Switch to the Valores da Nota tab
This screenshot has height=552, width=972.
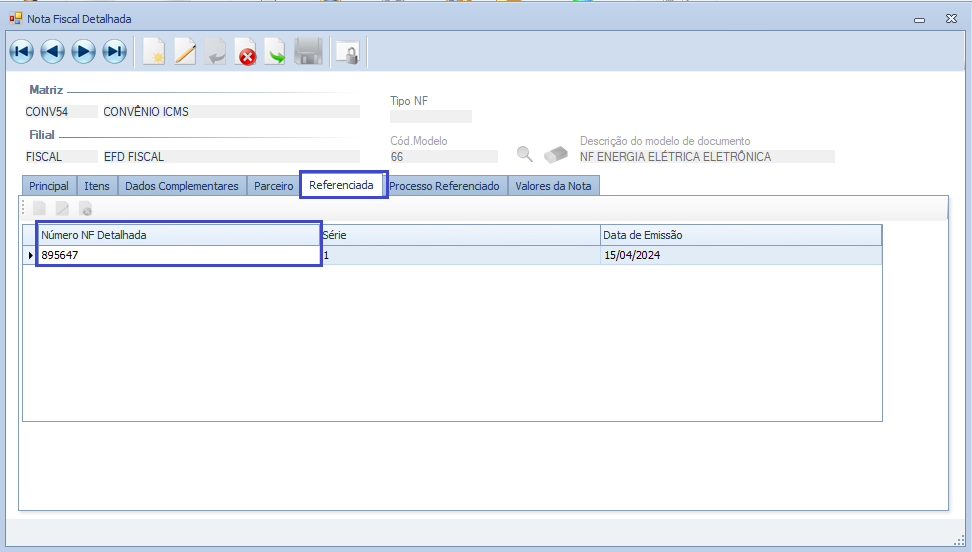click(x=553, y=186)
